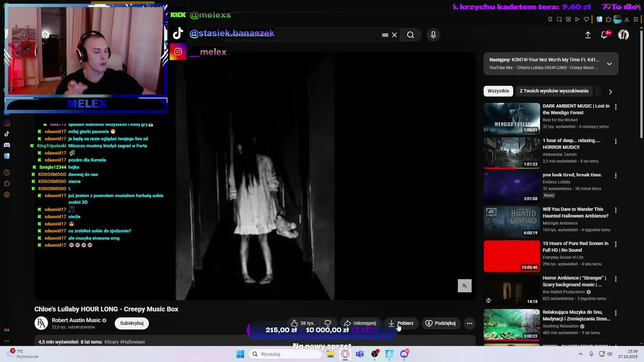Screen dimensions: 644x362
Task: Open OBS from the taskbar
Action: [375, 354]
